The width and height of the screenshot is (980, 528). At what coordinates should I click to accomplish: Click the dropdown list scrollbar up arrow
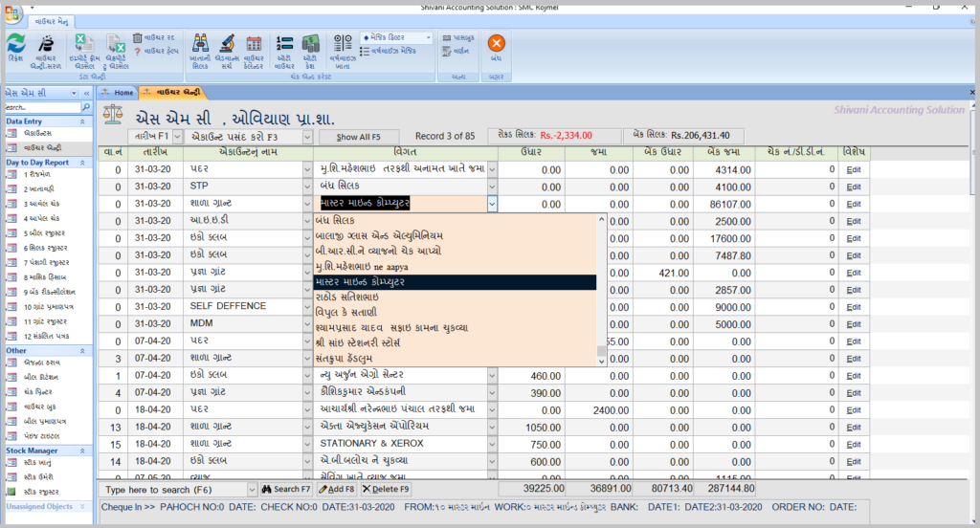click(601, 219)
